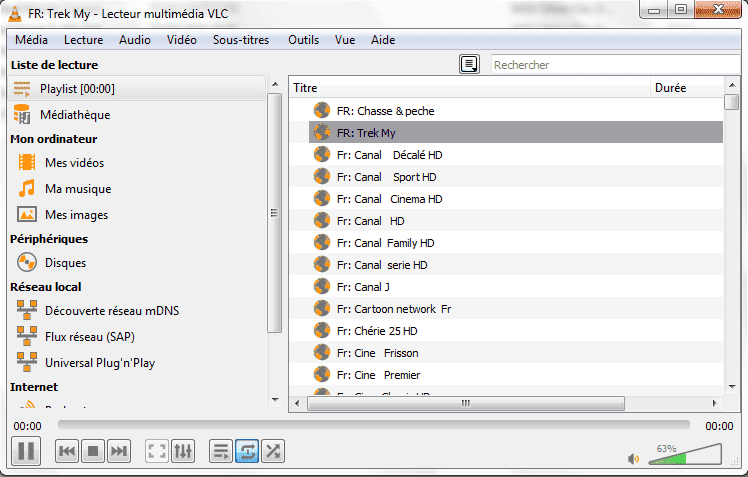Adjust the volume slider at 63%

[x=685, y=454]
